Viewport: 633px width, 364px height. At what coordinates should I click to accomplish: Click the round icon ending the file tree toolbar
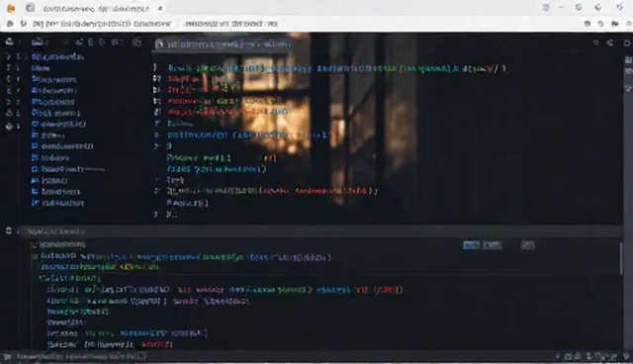click(x=136, y=42)
